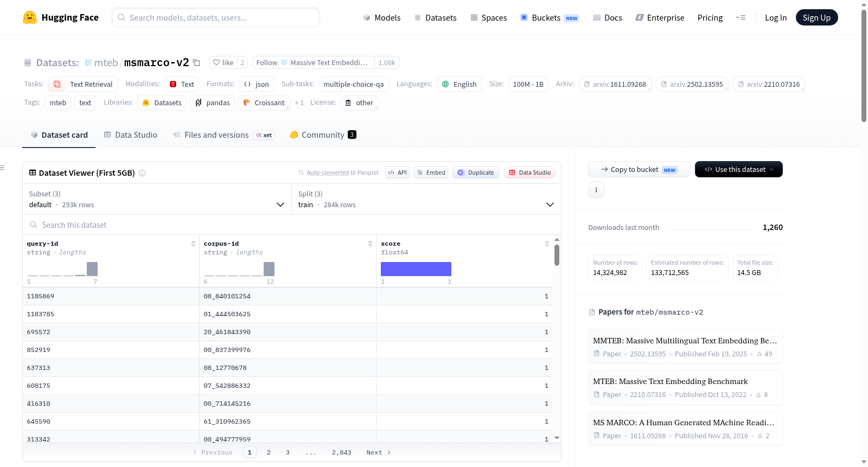Switch to the Data Studio tab
The image size is (868, 467).
(130, 135)
